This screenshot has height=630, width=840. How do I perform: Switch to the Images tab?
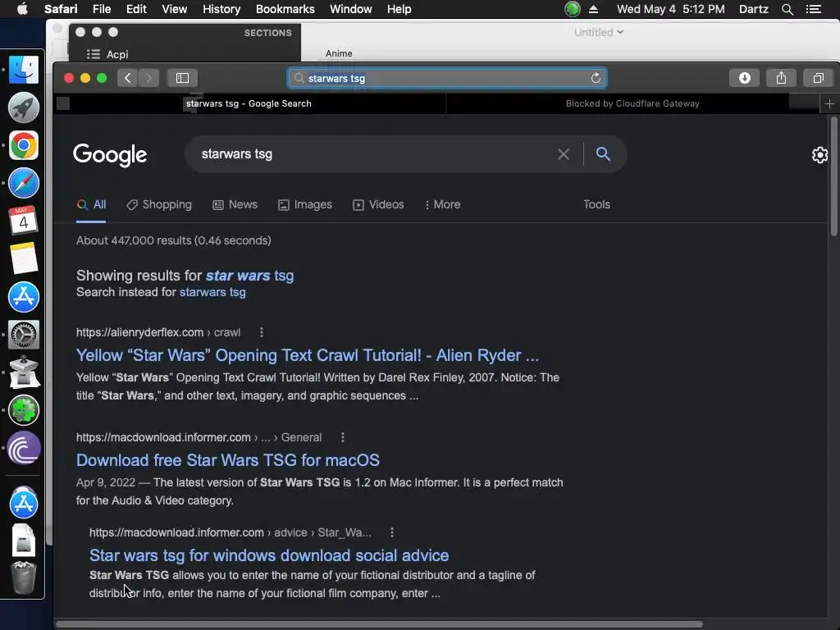click(305, 204)
